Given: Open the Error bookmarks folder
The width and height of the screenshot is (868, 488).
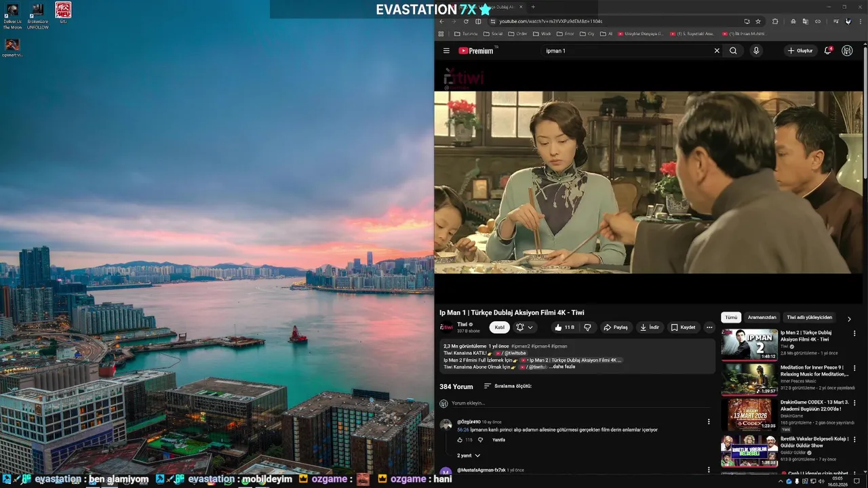Looking at the screenshot, I should coord(566,33).
